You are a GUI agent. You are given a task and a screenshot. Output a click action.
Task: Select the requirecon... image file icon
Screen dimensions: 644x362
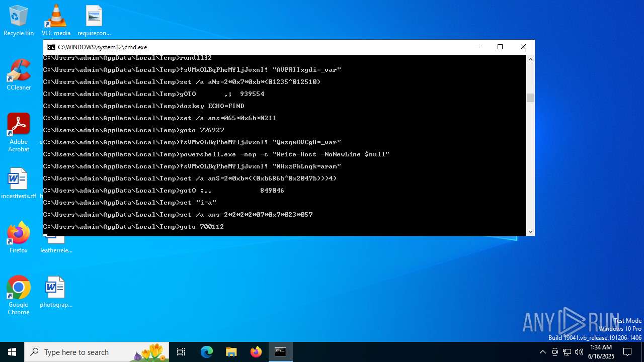(94, 21)
